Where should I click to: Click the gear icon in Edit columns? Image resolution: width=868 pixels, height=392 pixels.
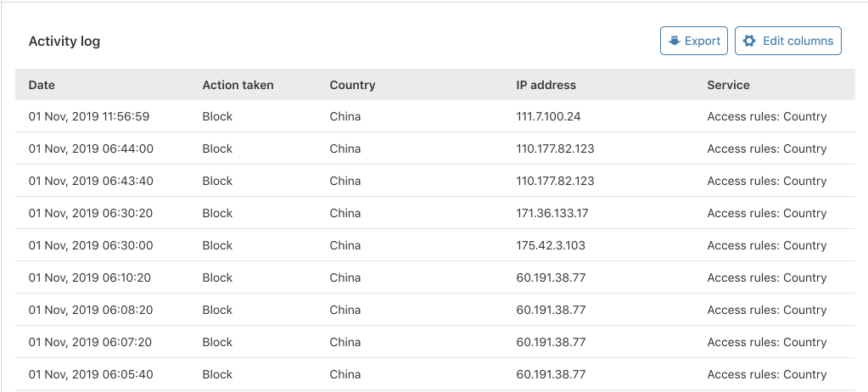point(749,41)
